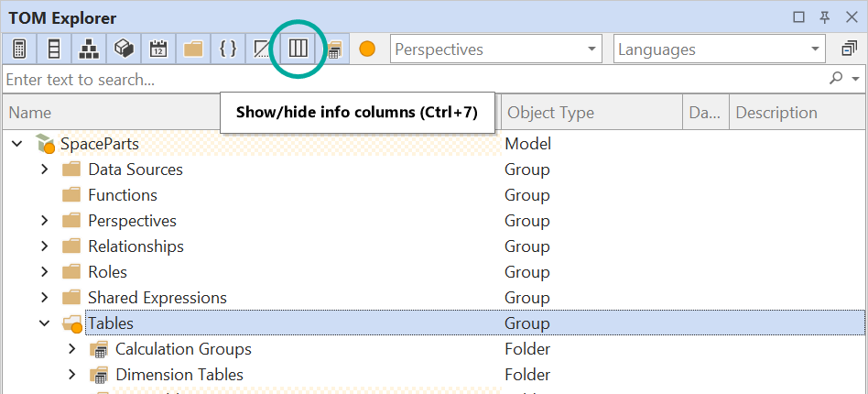Click the Roles folder icon
This screenshot has height=394, width=868.
[71, 272]
